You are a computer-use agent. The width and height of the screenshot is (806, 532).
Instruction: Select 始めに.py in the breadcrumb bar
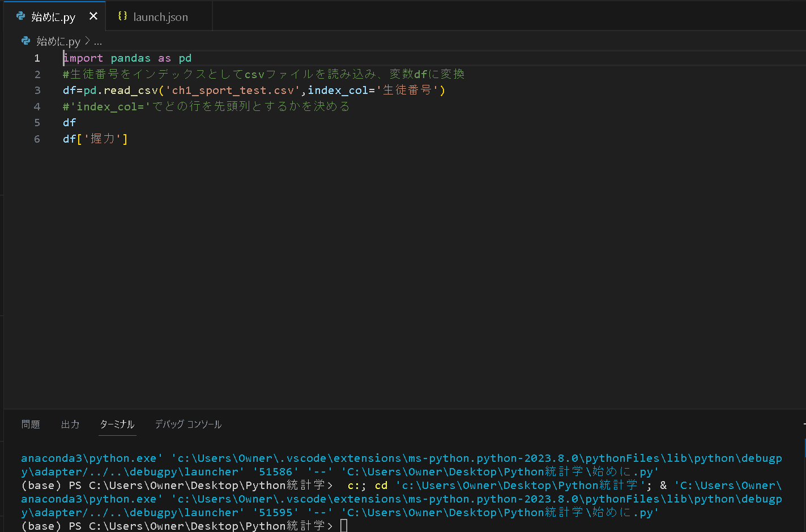(x=58, y=41)
